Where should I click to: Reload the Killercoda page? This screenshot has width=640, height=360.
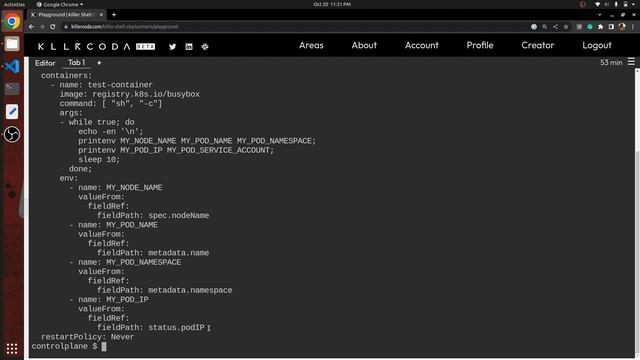pos(53,27)
